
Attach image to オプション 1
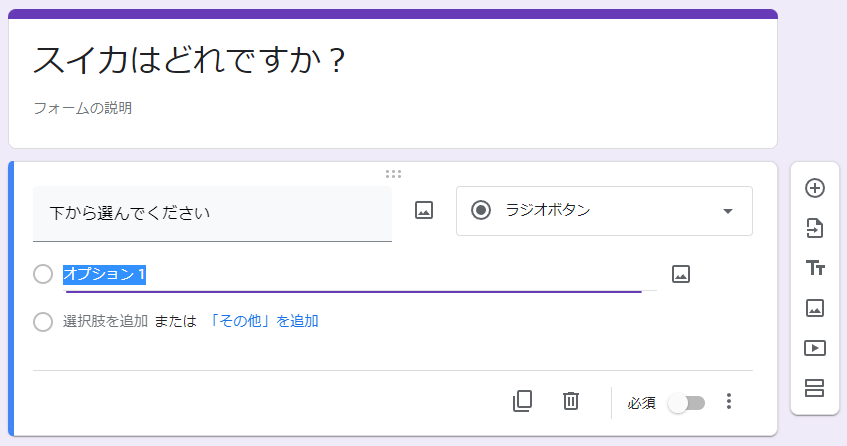point(681,274)
